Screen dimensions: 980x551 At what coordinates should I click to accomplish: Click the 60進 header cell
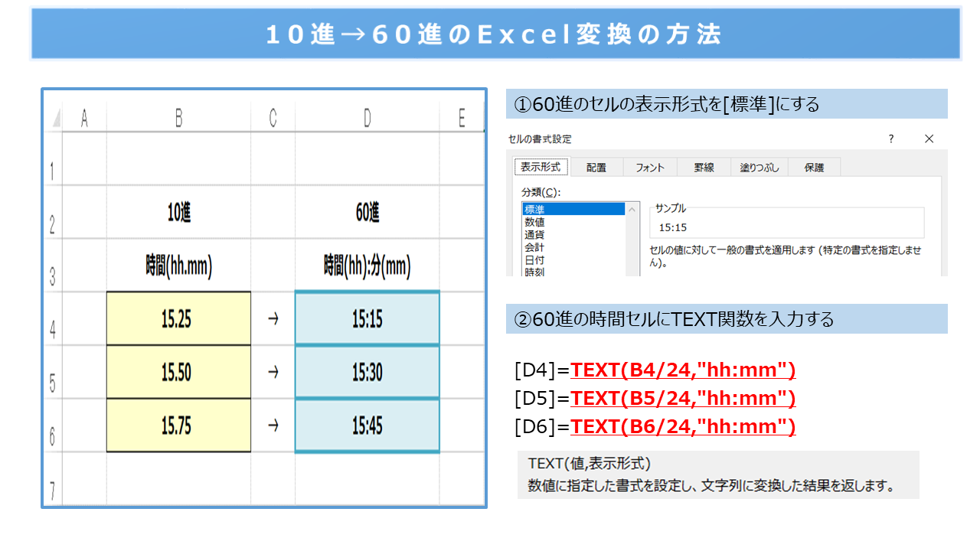click(367, 212)
